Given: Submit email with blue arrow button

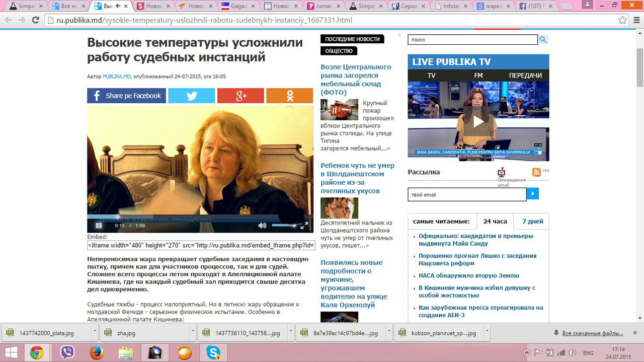Looking at the screenshot, I should (533, 194).
